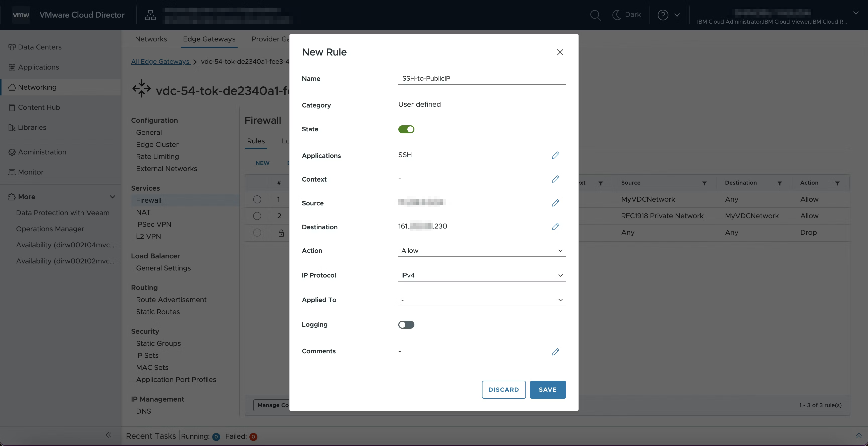Enable the Logging toggle
The height and width of the screenshot is (446, 868).
[x=406, y=325]
